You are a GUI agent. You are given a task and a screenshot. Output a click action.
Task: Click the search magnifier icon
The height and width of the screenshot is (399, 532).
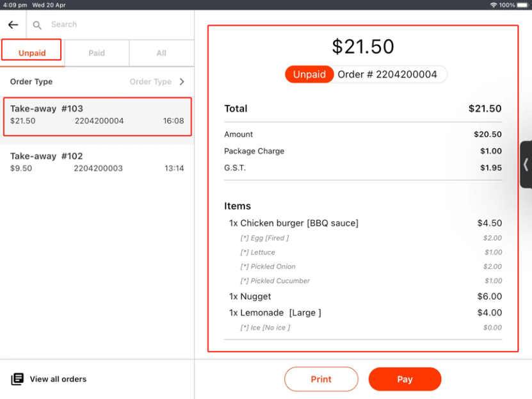[37, 25]
